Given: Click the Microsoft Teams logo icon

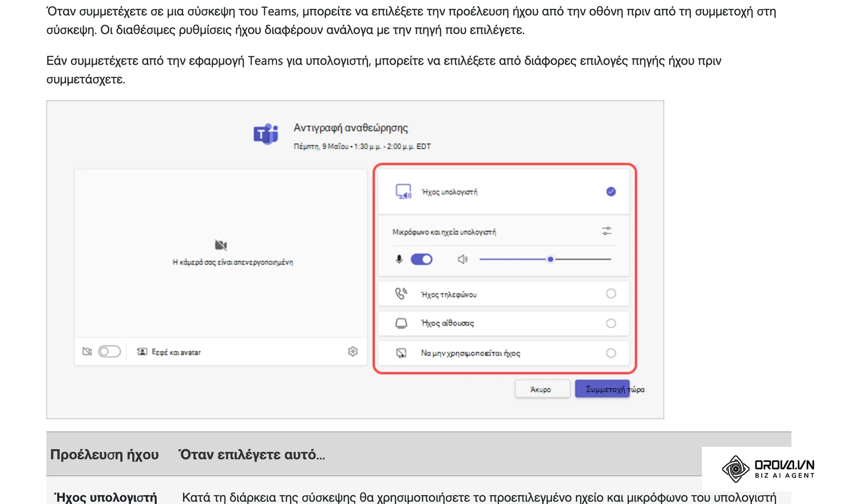Looking at the screenshot, I should 266,134.
